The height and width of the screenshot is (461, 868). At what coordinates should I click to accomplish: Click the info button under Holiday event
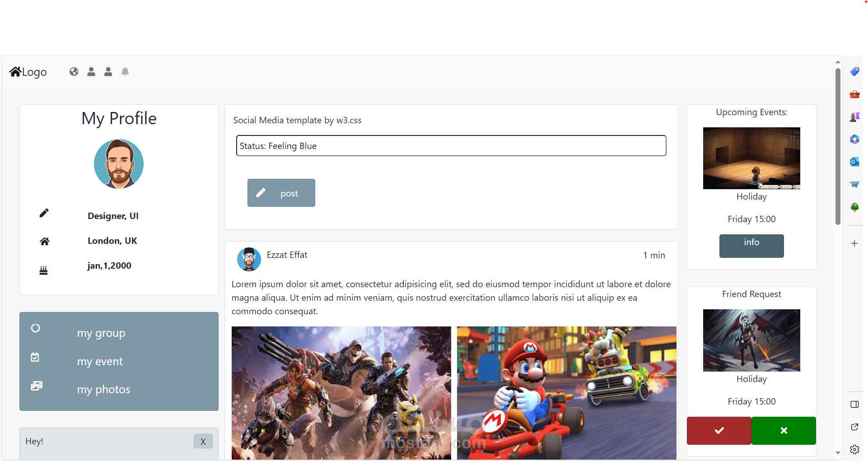click(751, 246)
